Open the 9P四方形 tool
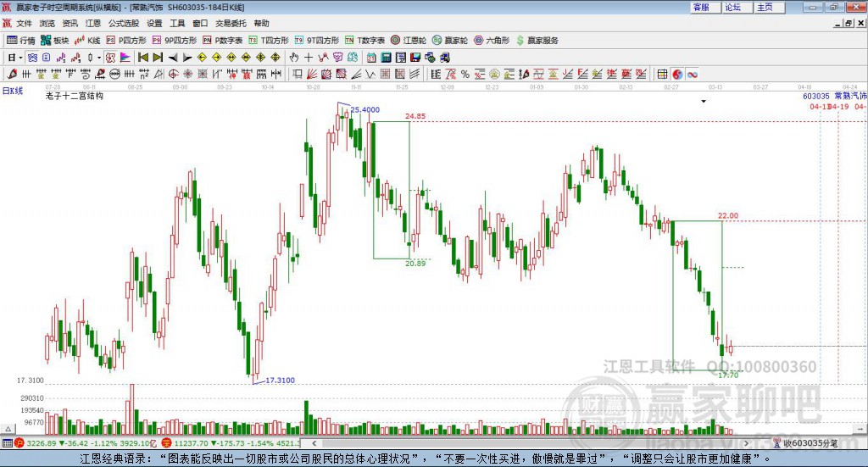 [175, 41]
